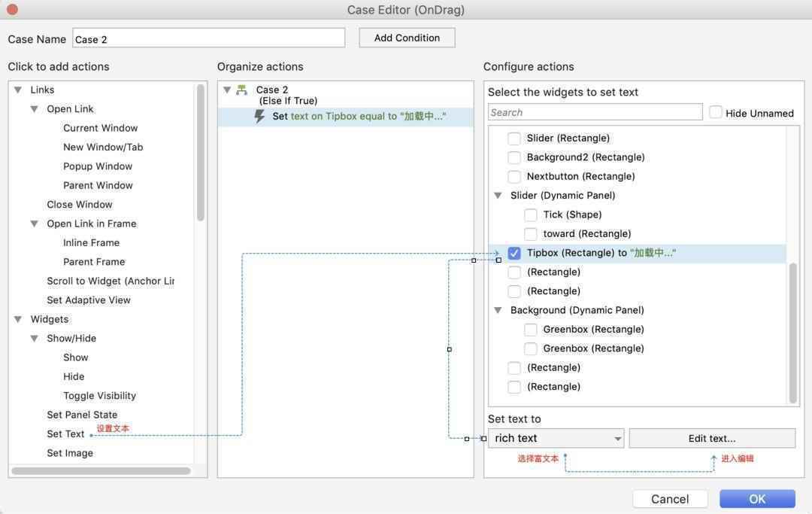Select the New Window/Tab action
The width and height of the screenshot is (812, 514).
click(x=103, y=148)
